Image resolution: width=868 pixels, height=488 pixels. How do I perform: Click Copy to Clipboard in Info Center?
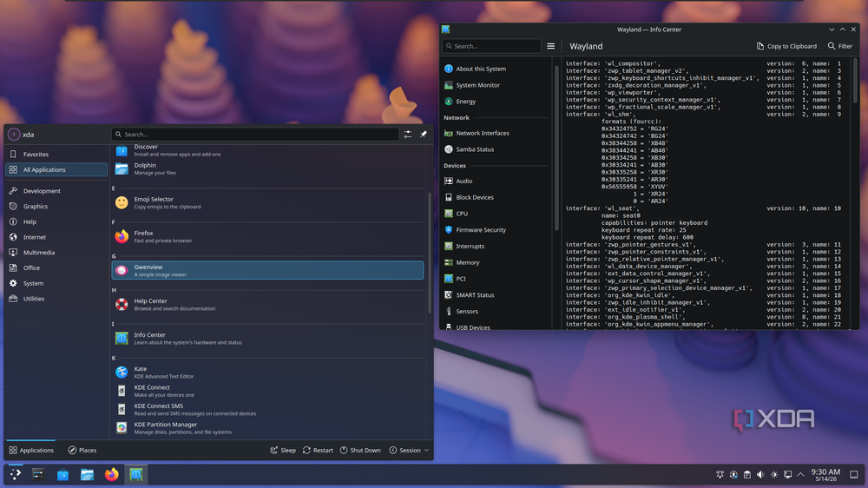point(786,46)
